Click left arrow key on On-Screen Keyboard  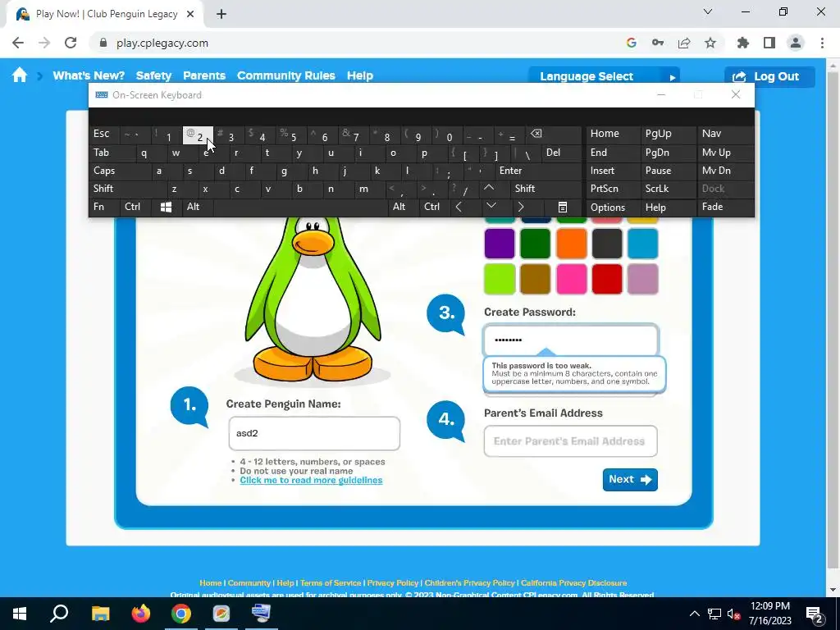click(459, 207)
